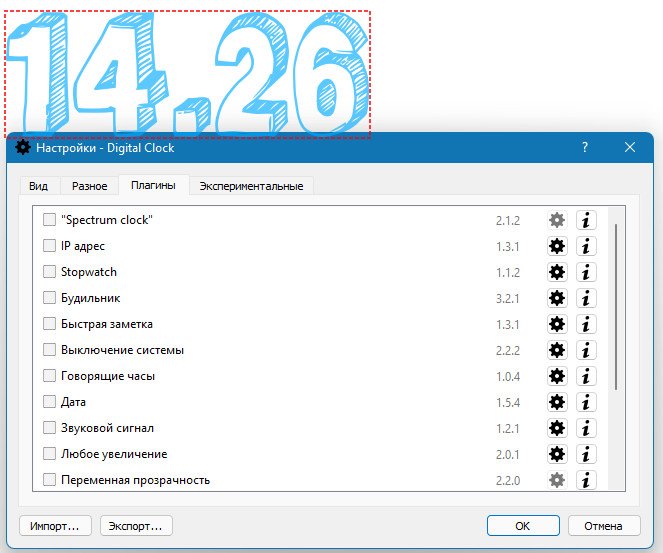Open settings gear for Быстрая заметка
The height and width of the screenshot is (553, 663).
coord(557,324)
